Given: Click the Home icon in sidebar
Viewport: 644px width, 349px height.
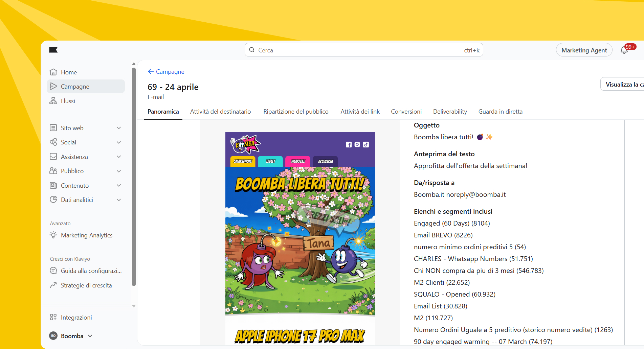Looking at the screenshot, I should click(53, 72).
